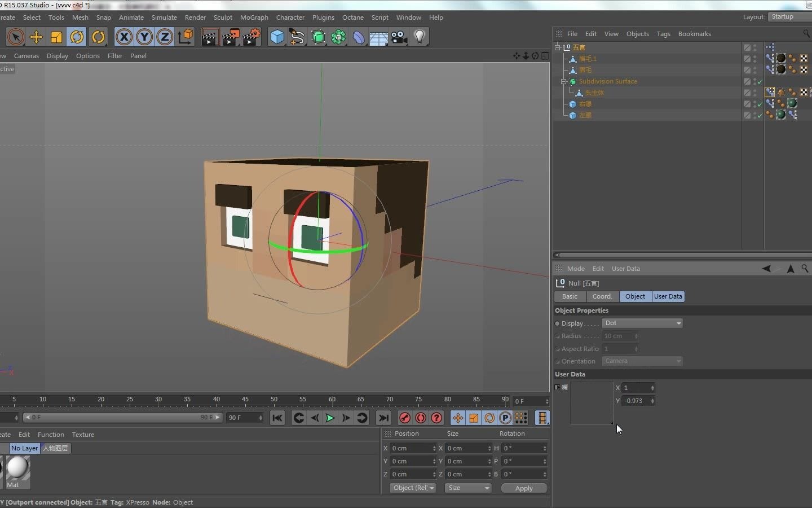Toggle visibility dots for 眉毛.1 object
This screenshot has width=812, height=508.
pos(755,59)
